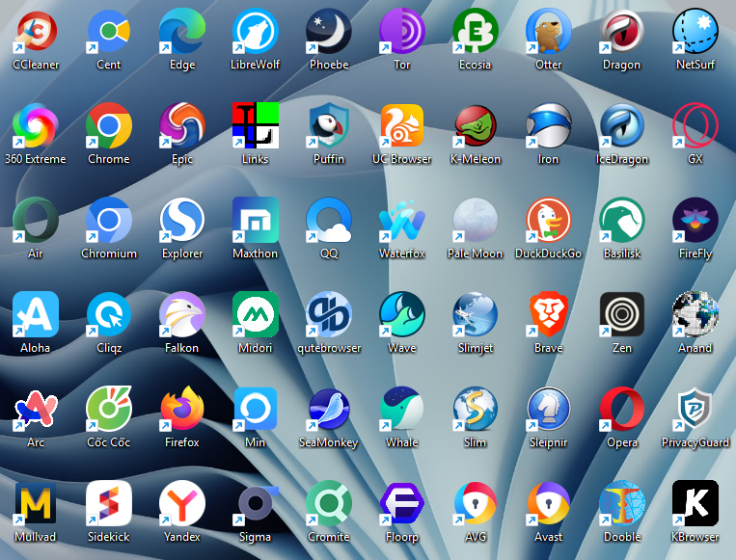
Task: Click the PrivacyGuard shield icon
Action: coord(695,409)
